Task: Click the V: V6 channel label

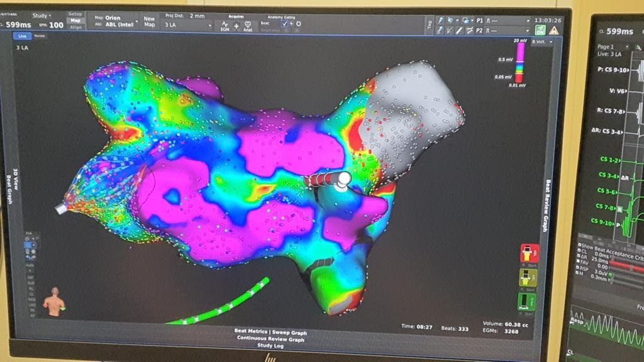Action: [x=617, y=90]
